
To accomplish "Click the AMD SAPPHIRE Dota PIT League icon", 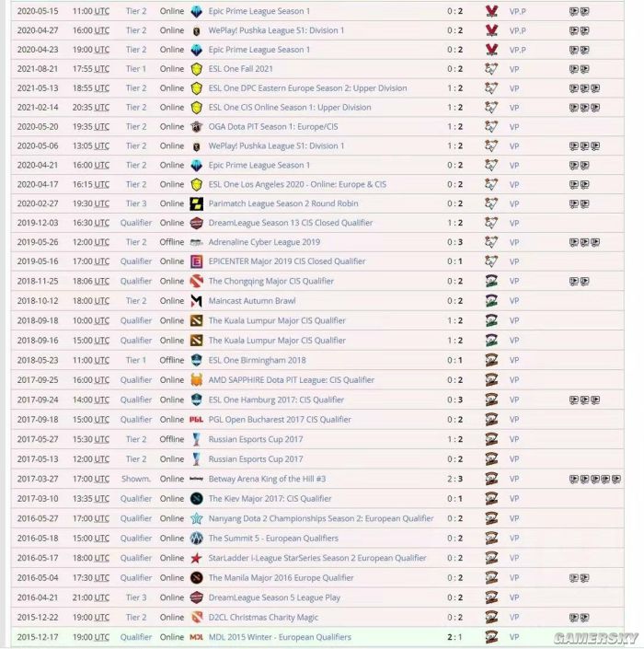I will [197, 380].
